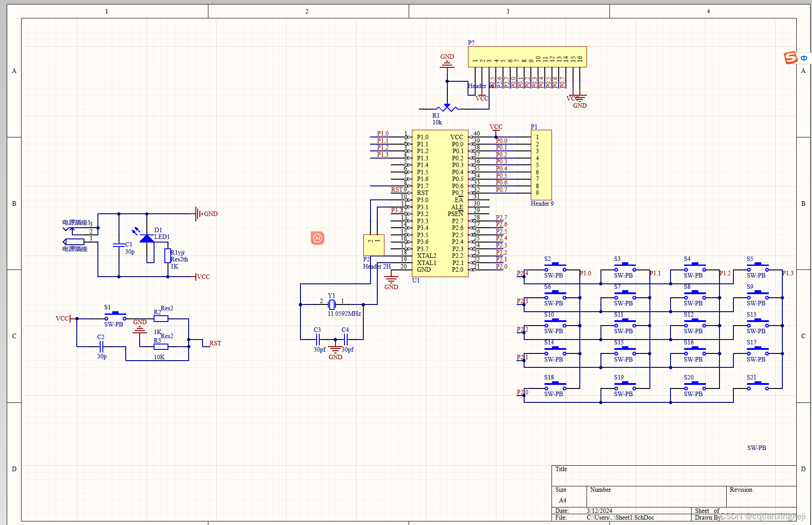Screen dimensions: 812x525
Task: Select the S21 keypad switch
Action: (x=758, y=386)
